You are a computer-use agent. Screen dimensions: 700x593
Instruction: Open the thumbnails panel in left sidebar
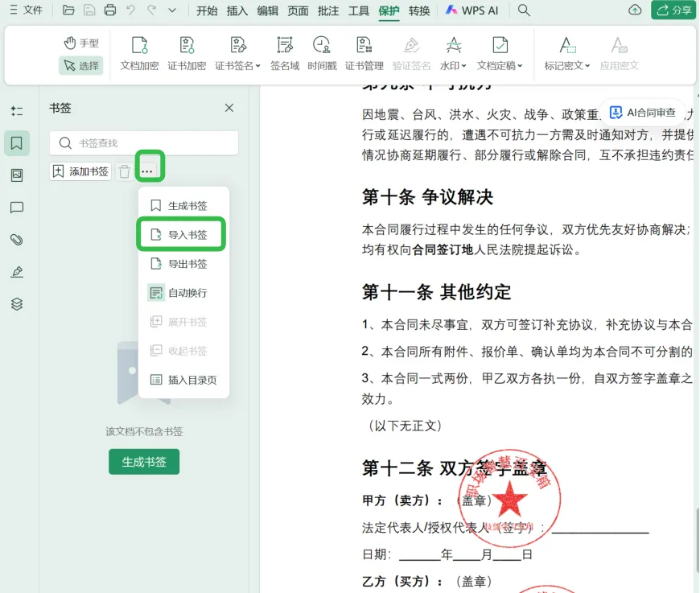click(17, 175)
